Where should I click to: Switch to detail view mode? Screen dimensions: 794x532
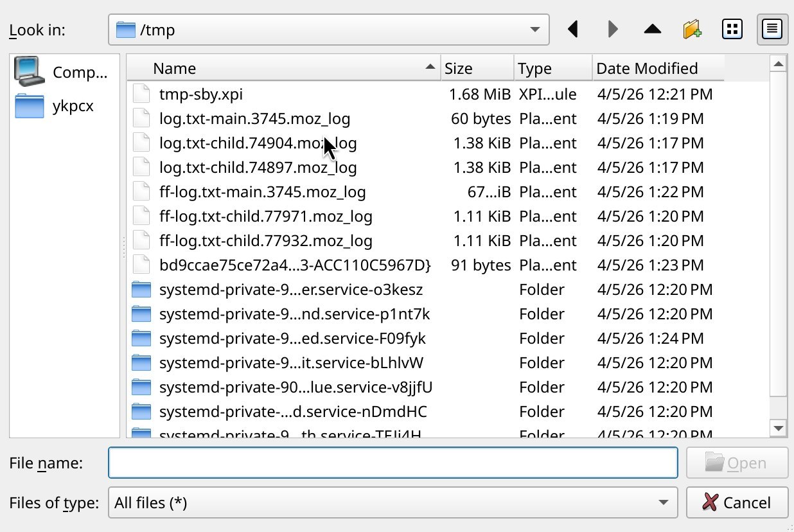pos(772,30)
